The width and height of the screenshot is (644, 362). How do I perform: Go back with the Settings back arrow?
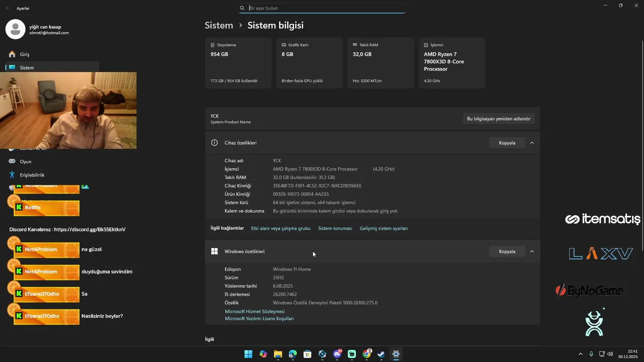click(8, 8)
